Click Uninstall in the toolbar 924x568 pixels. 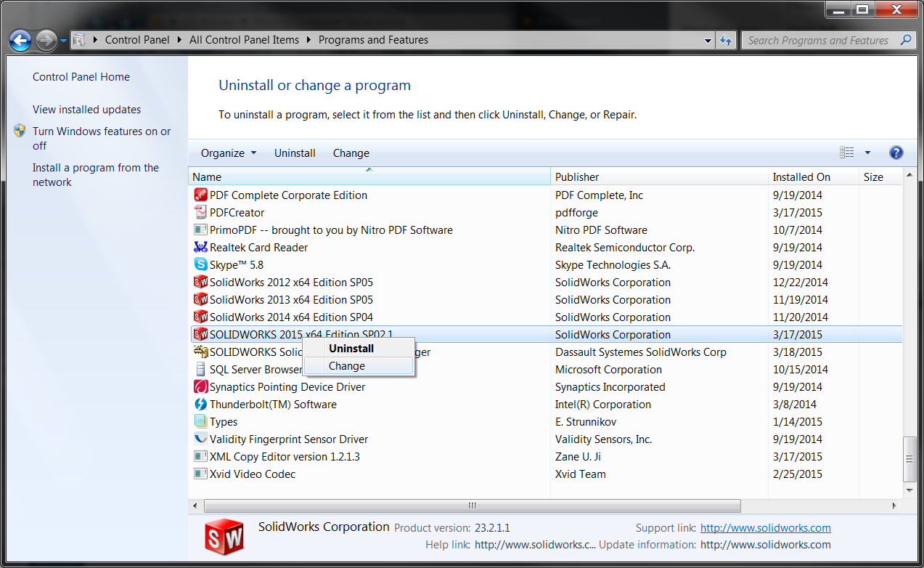295,153
